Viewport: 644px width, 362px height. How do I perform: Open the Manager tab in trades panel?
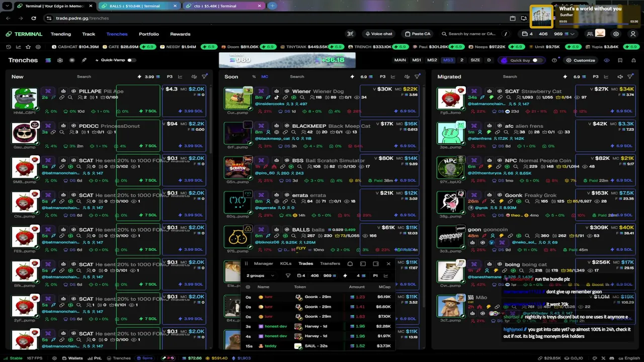pyautogui.click(x=264, y=263)
